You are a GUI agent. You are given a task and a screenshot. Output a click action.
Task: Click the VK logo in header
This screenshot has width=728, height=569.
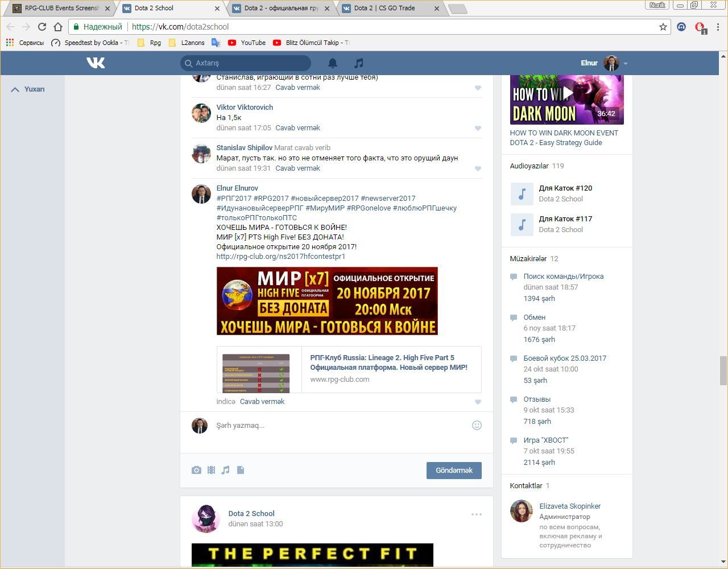tap(96, 63)
